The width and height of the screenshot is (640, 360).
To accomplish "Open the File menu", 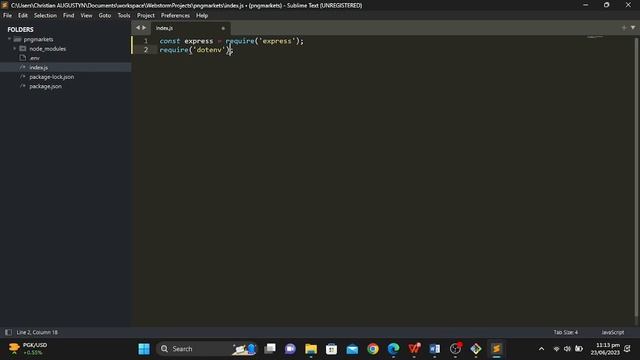I will tap(7, 16).
